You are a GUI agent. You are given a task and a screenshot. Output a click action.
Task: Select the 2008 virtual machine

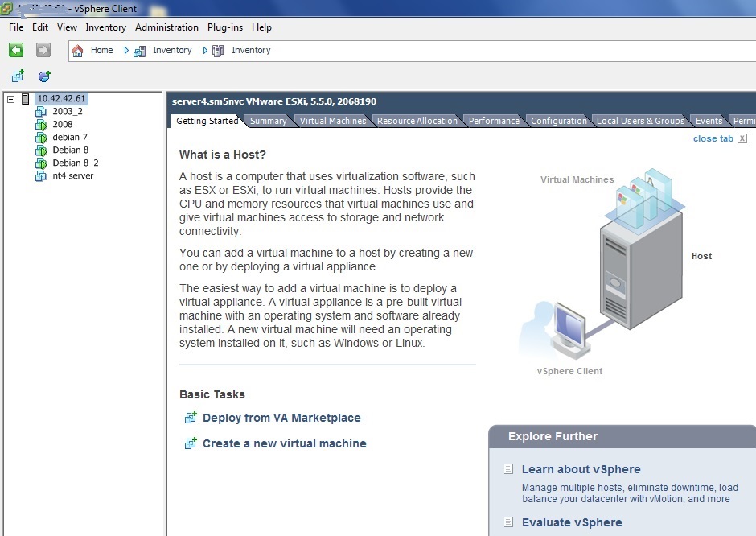pos(63,125)
